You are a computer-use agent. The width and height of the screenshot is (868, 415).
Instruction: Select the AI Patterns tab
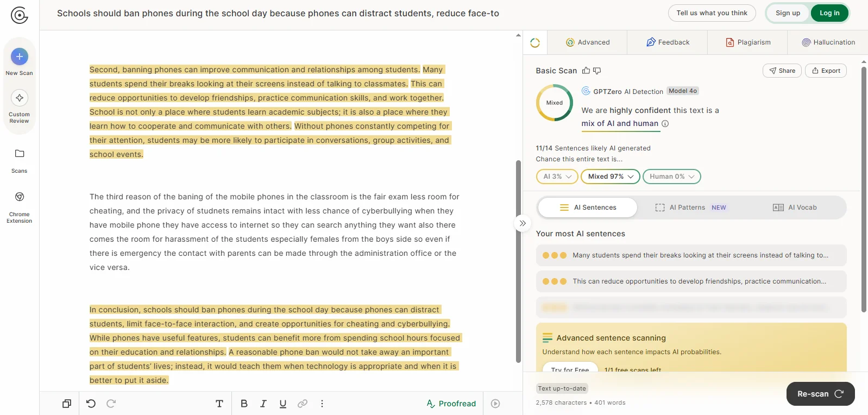coord(690,207)
